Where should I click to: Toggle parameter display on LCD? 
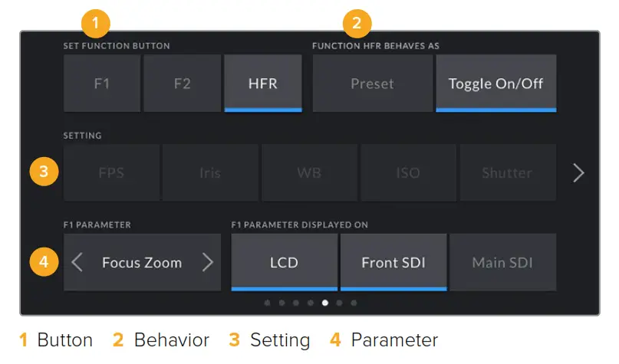[285, 263]
